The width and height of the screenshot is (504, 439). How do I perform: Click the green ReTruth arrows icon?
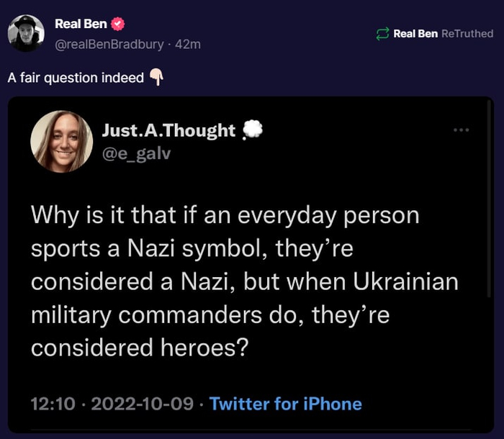(383, 34)
